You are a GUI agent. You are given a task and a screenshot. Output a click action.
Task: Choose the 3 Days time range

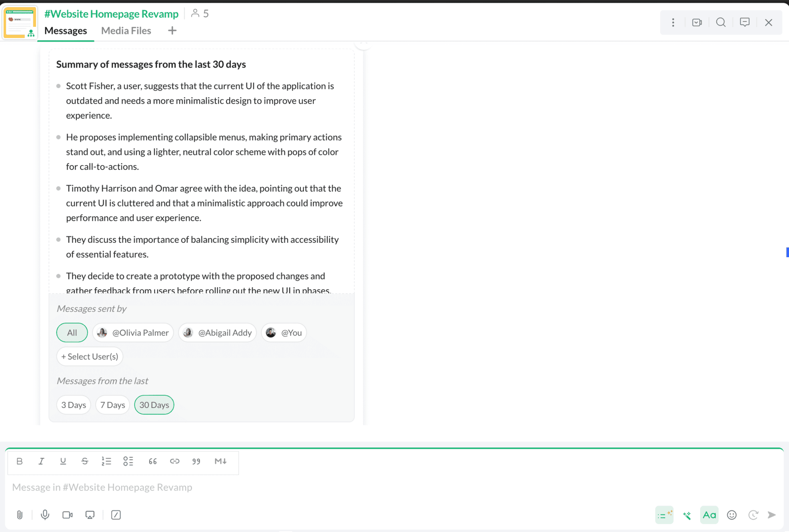74,405
